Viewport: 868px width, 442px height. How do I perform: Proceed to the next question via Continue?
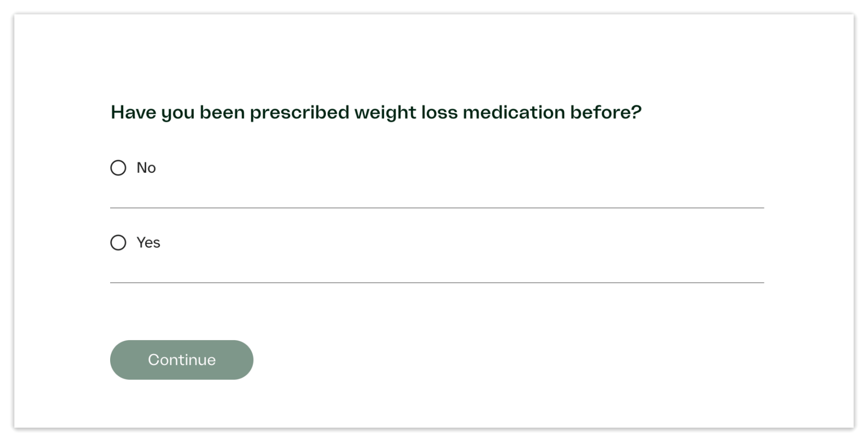tap(181, 359)
